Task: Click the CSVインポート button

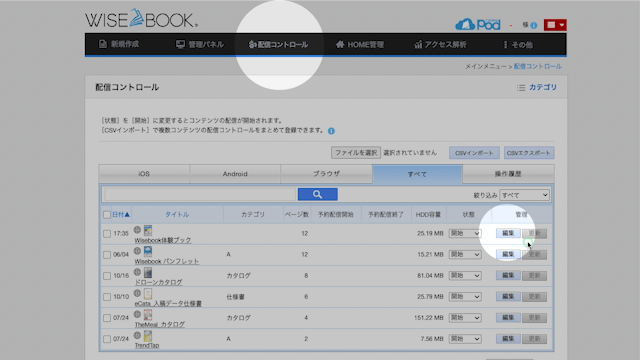Action: (x=474, y=153)
